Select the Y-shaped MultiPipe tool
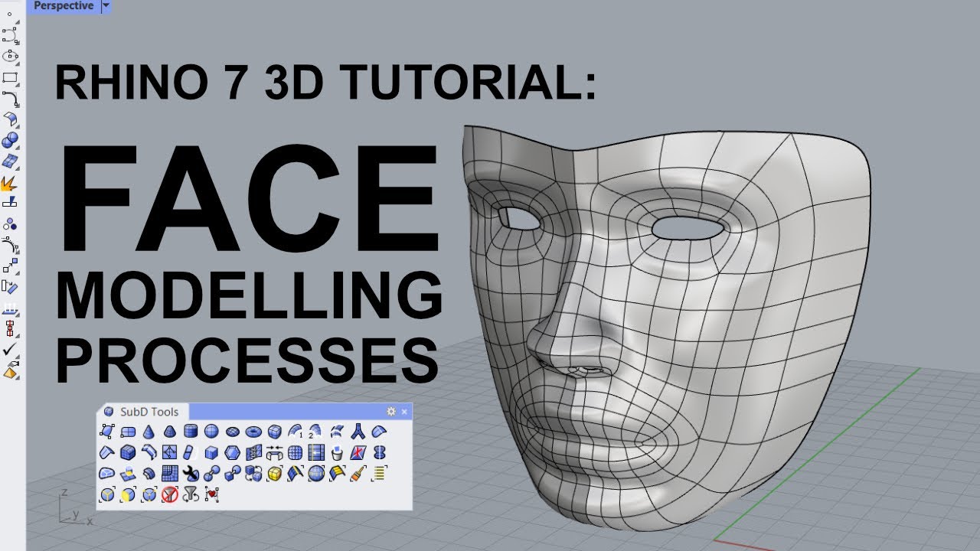The image size is (980, 551). (x=358, y=432)
